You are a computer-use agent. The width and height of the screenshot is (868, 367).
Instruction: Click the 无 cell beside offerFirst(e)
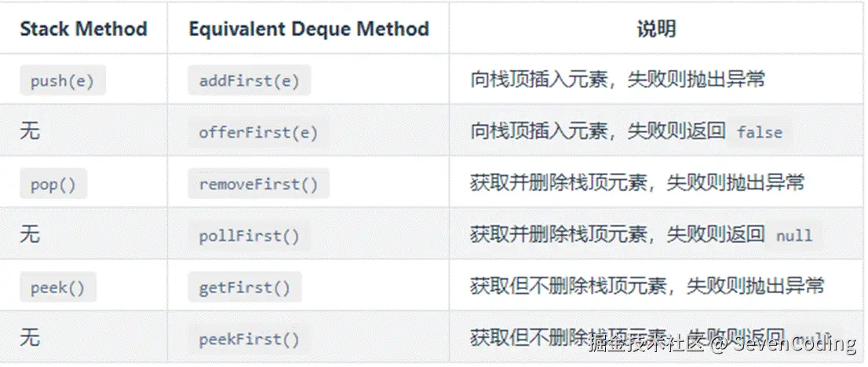pyautogui.click(x=30, y=131)
